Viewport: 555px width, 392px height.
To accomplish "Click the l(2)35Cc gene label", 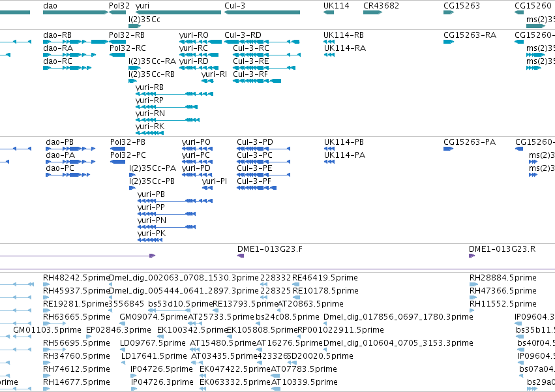I will (x=144, y=20).
